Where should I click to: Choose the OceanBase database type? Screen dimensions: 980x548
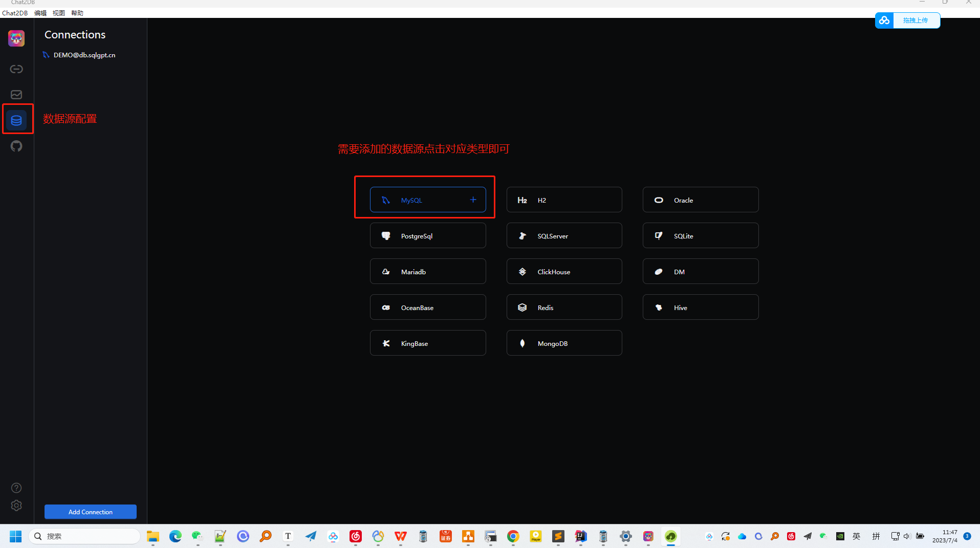click(428, 307)
